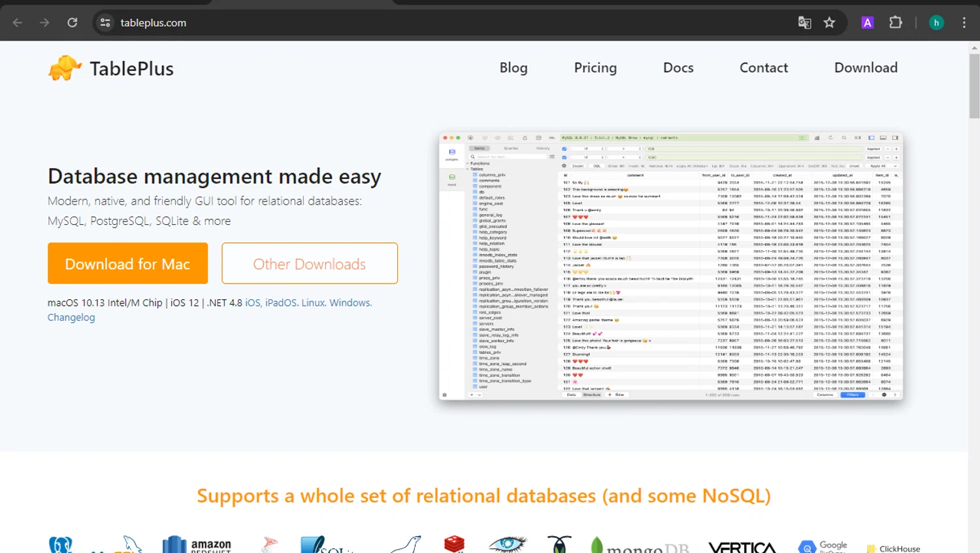The height and width of the screenshot is (553, 980).
Task: Click the MongoDB logo
Action: tap(640, 545)
